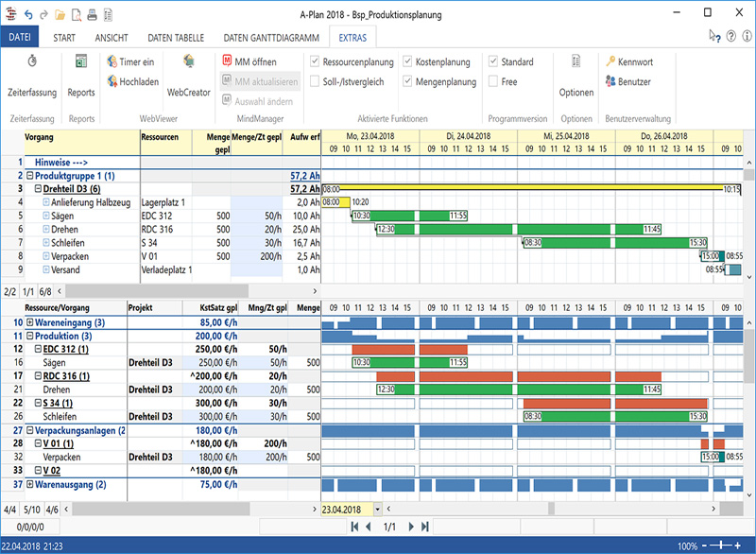Click Hochladen upload icon
The image size is (756, 554).
tap(112, 81)
